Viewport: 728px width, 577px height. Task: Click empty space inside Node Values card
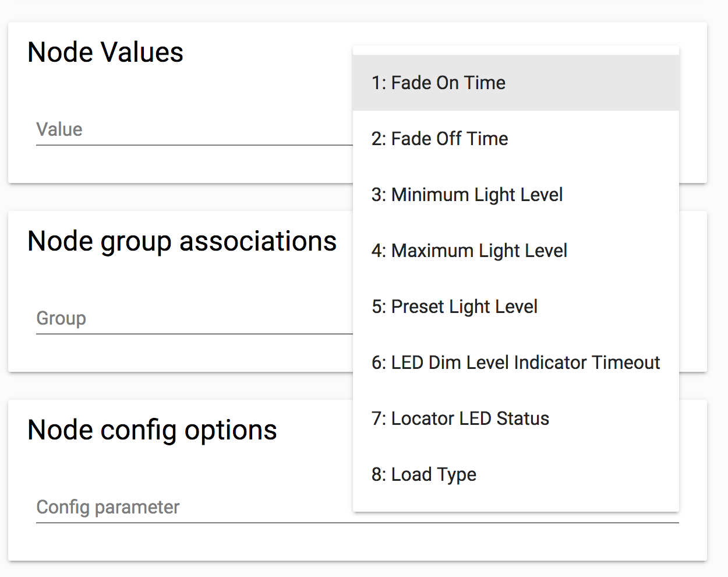(175, 166)
